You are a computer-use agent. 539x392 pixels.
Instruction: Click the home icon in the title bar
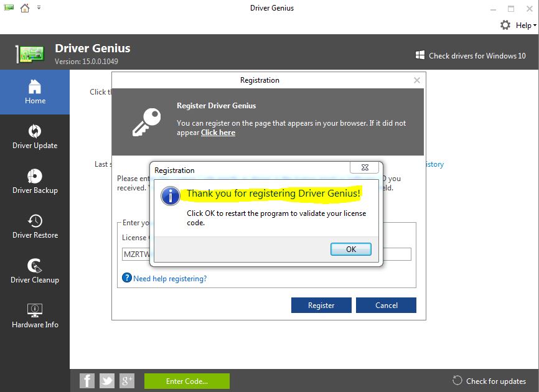point(25,7)
